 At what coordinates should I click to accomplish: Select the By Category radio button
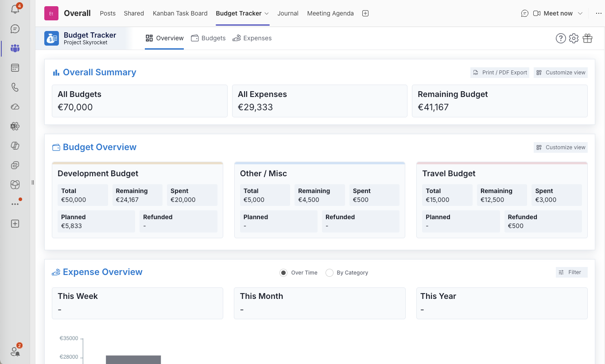(330, 273)
